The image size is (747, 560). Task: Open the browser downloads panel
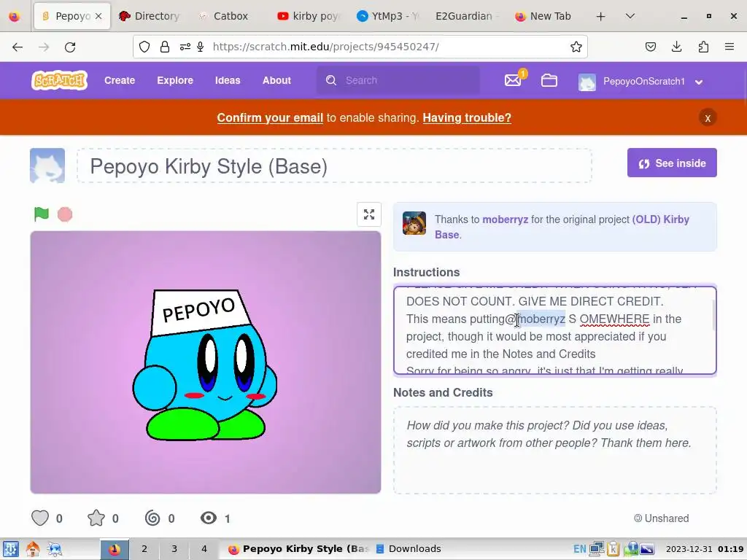[676, 47]
